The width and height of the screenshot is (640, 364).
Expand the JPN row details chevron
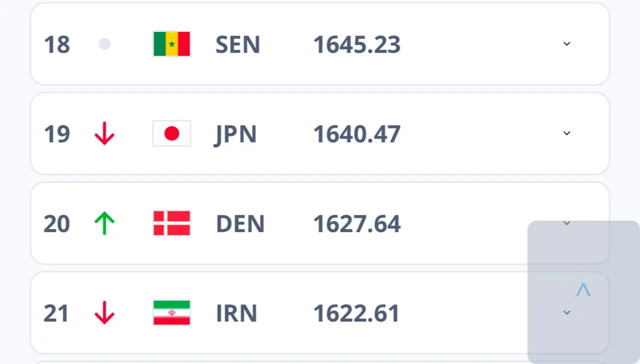click(566, 133)
